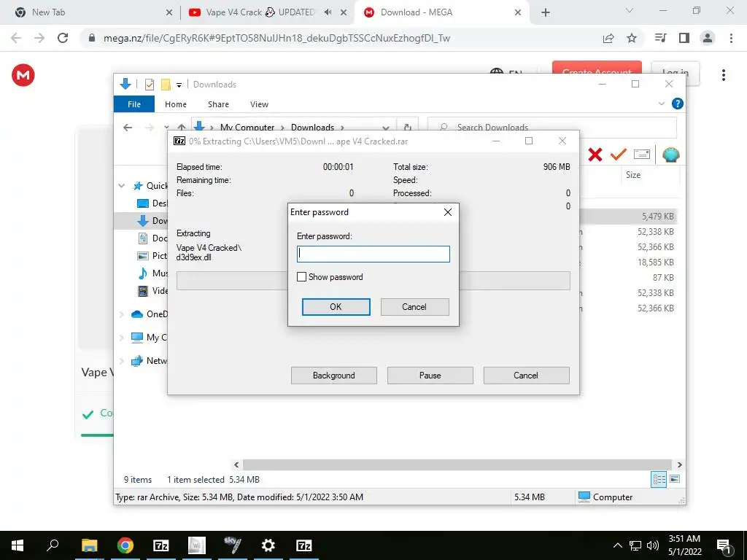
Task: Open Chrome from the taskbar
Action: (125, 545)
